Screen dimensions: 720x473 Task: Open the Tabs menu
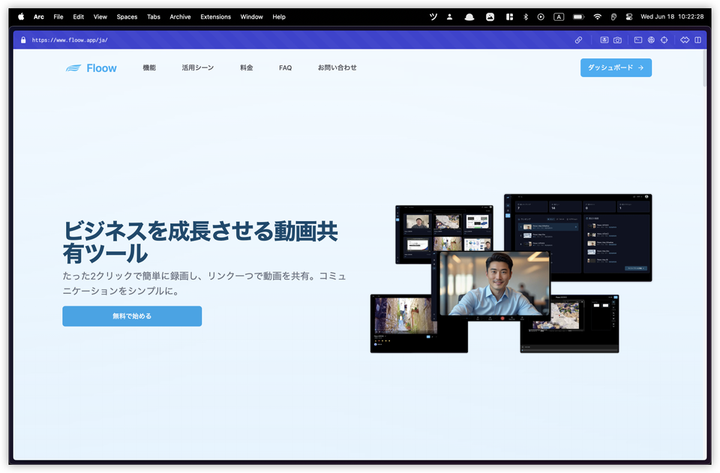153,17
